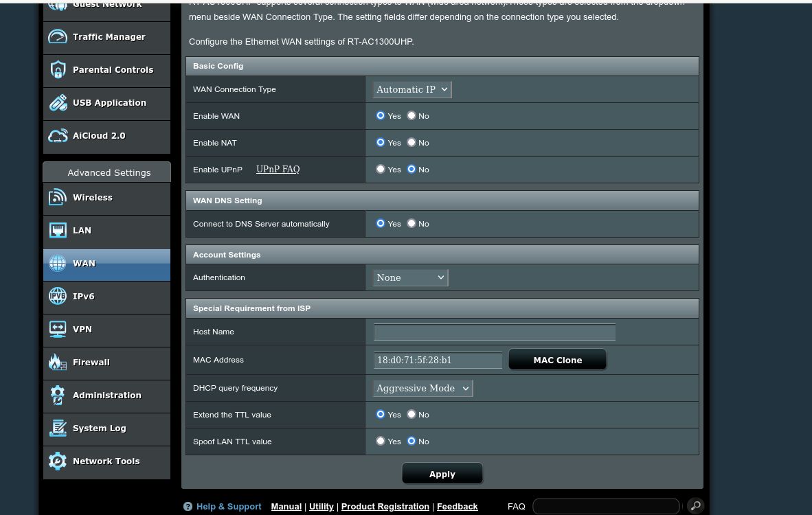812x515 pixels.
Task: Set Enable UPnP to Yes
Action: [381, 169]
